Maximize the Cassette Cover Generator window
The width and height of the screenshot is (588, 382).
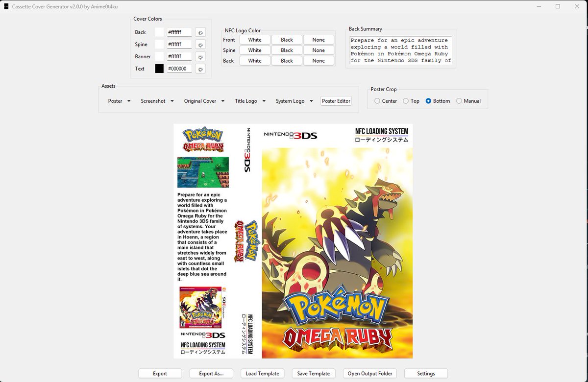click(558, 6)
